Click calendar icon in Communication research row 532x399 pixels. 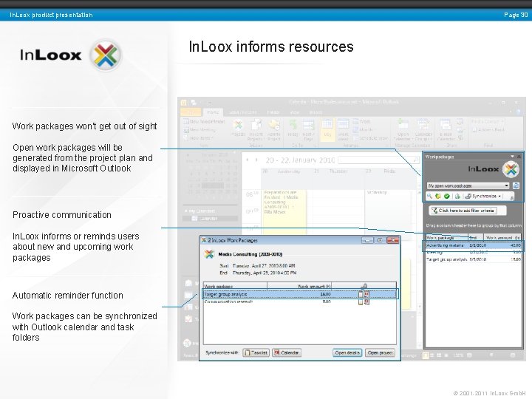click(x=366, y=301)
